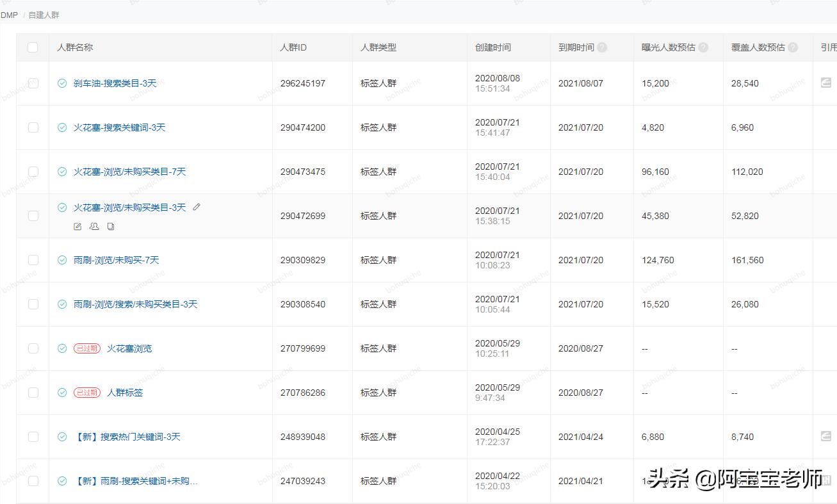Click the expiry date 2021/04/24

pos(581,437)
